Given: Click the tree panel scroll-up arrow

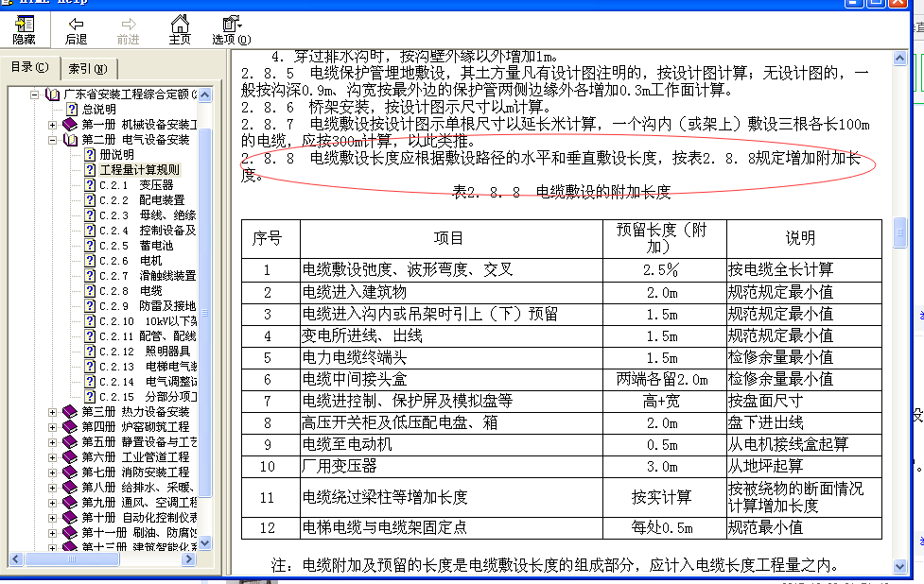Looking at the screenshot, I should coord(205,94).
